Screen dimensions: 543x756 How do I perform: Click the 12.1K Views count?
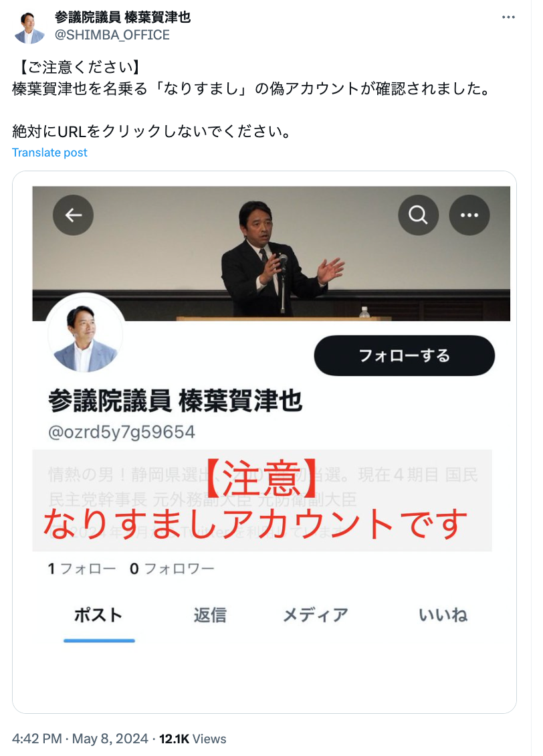[193, 739]
